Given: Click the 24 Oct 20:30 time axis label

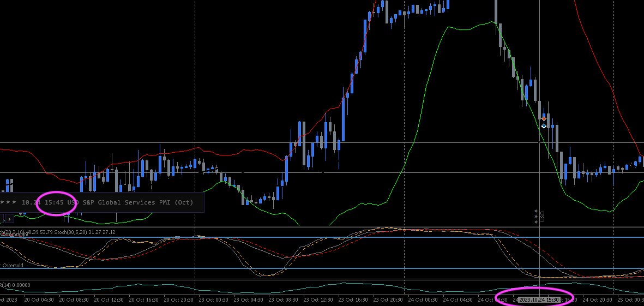Looking at the screenshot, I should tap(598, 300).
